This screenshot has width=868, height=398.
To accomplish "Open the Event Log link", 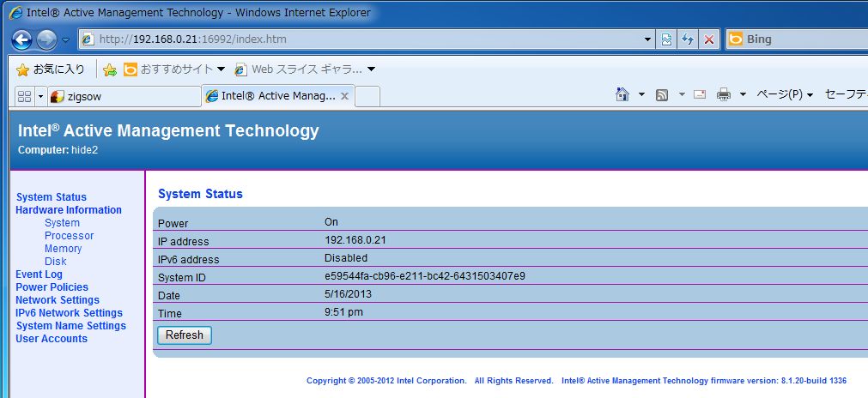I will click(x=39, y=274).
